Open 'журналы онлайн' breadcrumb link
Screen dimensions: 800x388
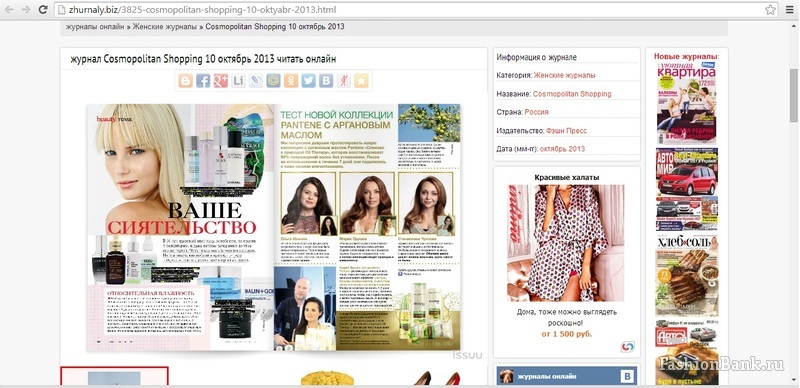coord(95,27)
